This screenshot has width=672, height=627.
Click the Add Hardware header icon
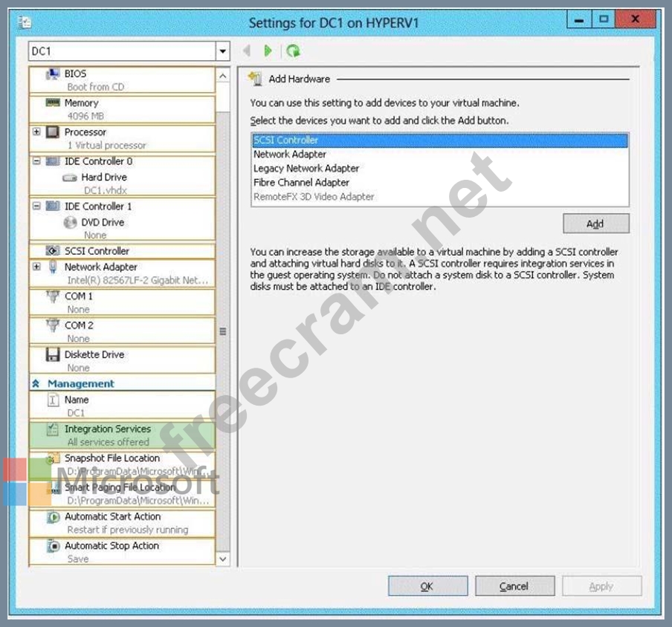[255, 79]
